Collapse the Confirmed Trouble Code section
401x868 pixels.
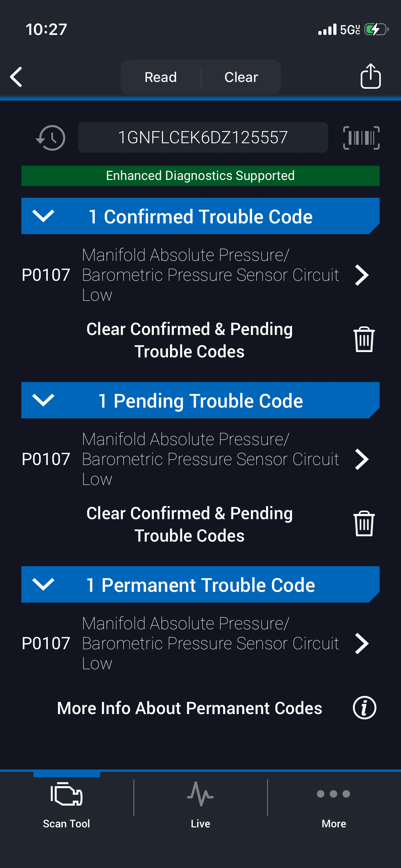click(43, 216)
